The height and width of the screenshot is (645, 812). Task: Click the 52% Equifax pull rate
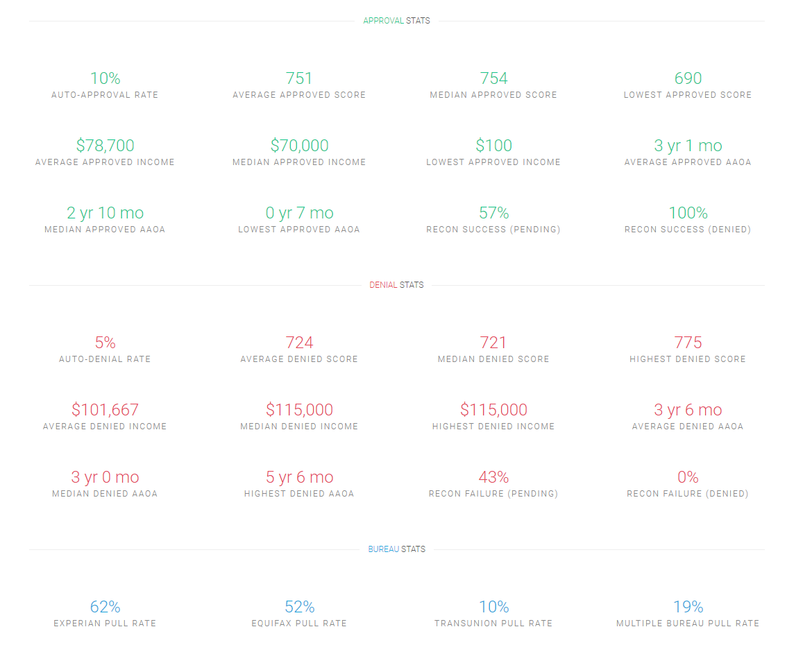[x=299, y=608]
